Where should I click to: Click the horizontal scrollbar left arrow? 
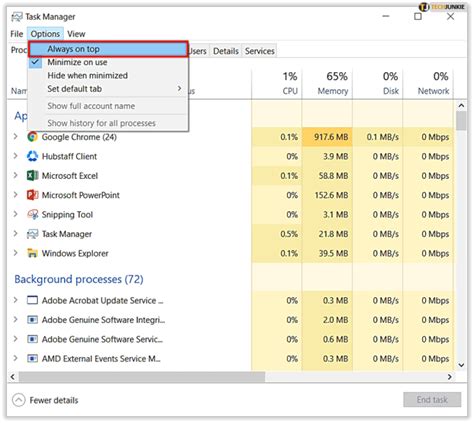click(x=13, y=377)
